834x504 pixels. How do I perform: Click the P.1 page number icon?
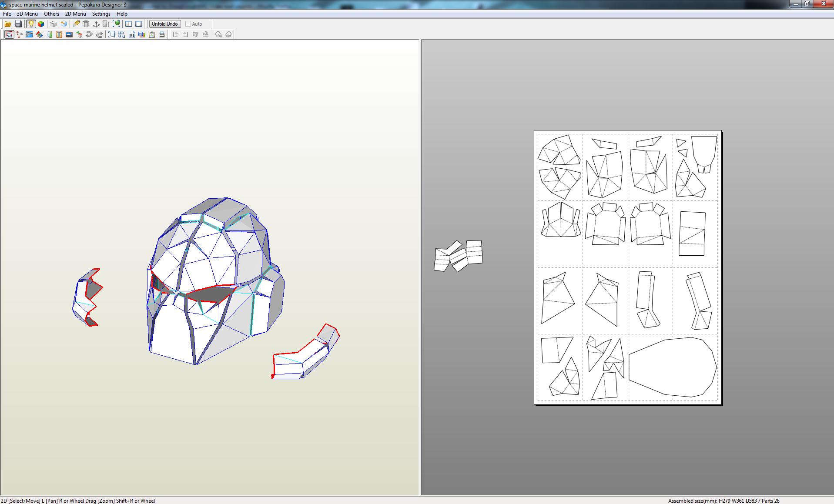coord(132,34)
